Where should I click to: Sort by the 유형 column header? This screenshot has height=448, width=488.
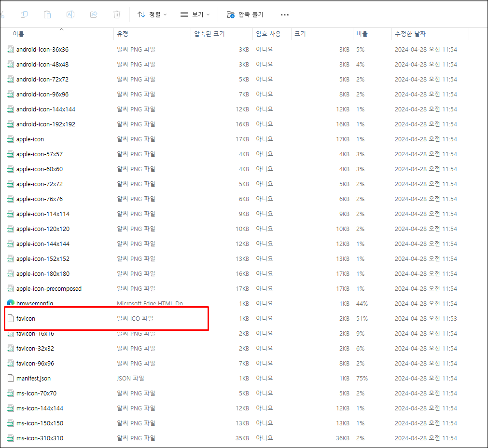122,34
